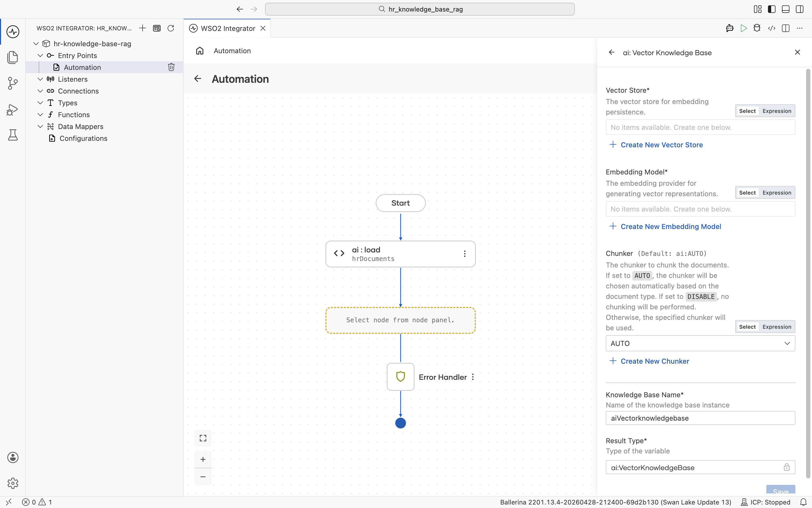Expand Functions tree section

pyautogui.click(x=40, y=115)
